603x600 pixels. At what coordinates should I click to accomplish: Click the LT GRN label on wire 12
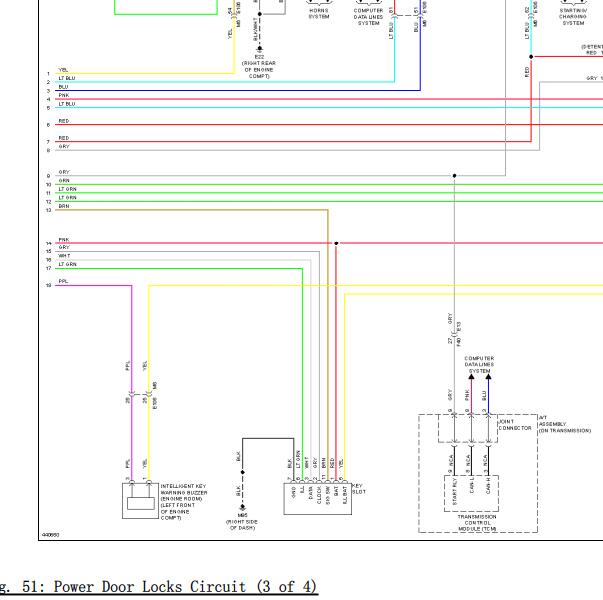(x=68, y=197)
